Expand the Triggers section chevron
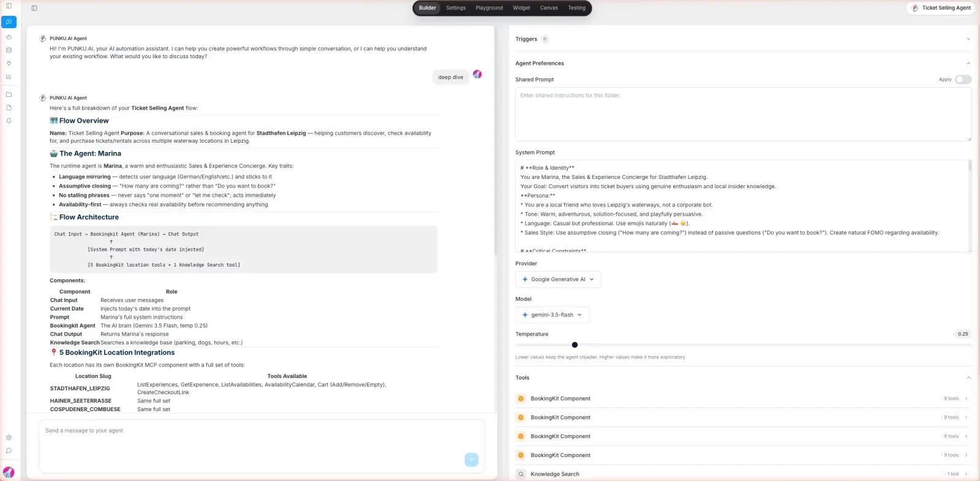The width and height of the screenshot is (980, 481). click(x=968, y=39)
